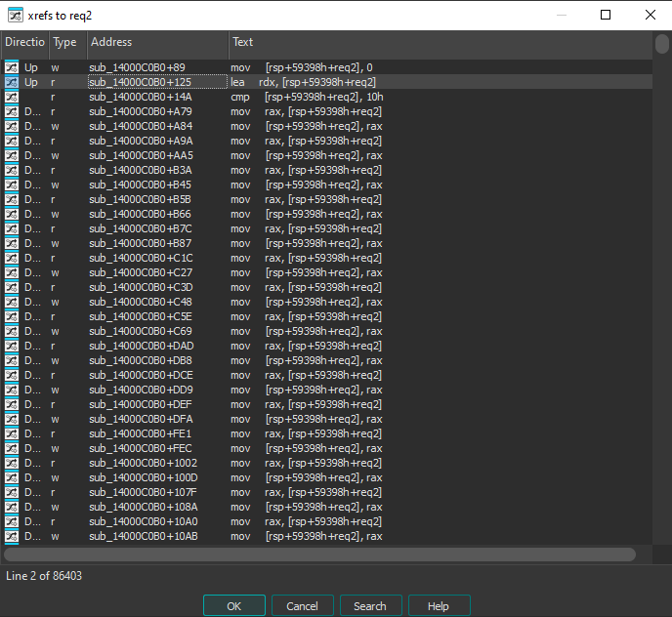The height and width of the screenshot is (617, 672).
Task: Click the xref icon on the sub_14000C0B0+A79 row
Action: (12, 111)
